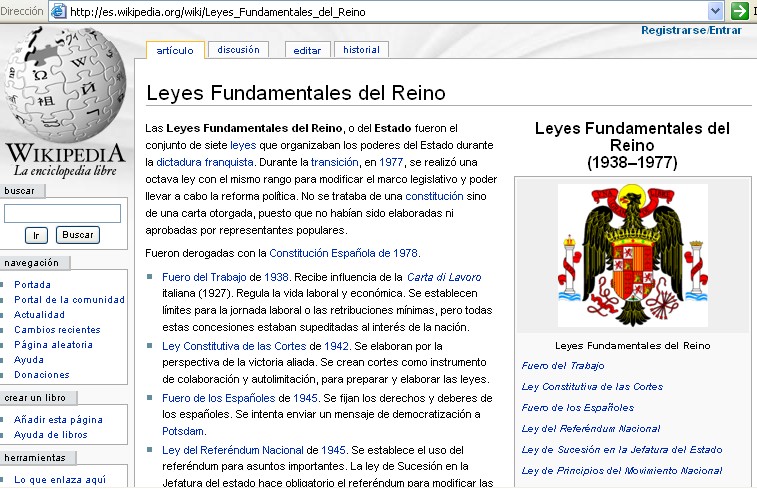Click the URL address field
Image resolution: width=757 pixels, height=489 pixels.
tap(386, 11)
